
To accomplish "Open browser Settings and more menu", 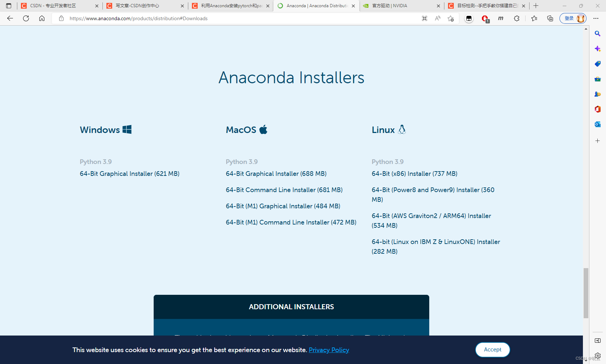I will click(x=596, y=18).
